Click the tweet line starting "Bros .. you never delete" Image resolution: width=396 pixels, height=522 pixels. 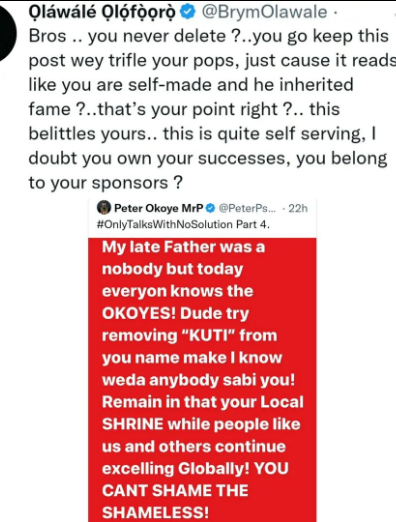click(209, 36)
